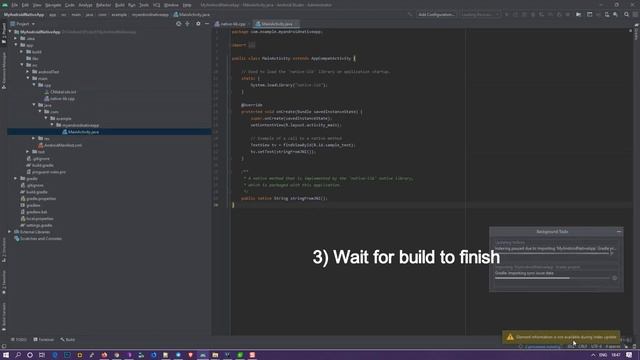Collapse the app folder
This screenshot has width=640, height=360.
pyautogui.click(x=16, y=45)
